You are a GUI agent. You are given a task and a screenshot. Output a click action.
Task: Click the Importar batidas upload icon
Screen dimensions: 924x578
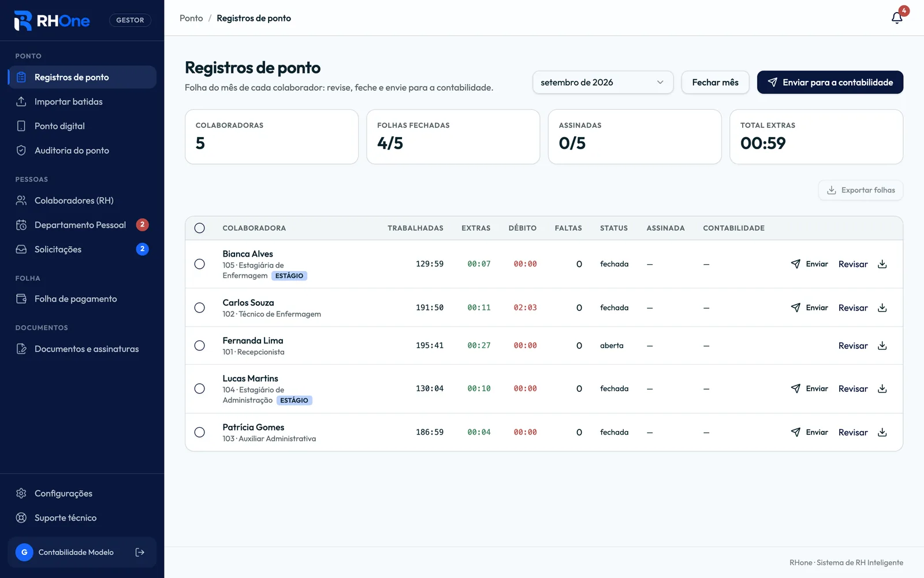pyautogui.click(x=21, y=101)
